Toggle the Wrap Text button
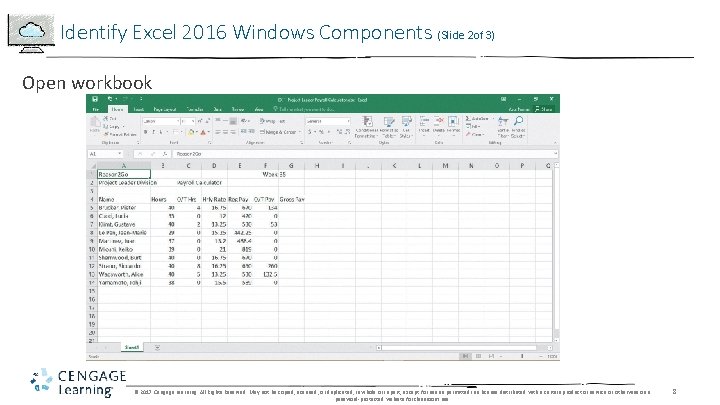 272,121
